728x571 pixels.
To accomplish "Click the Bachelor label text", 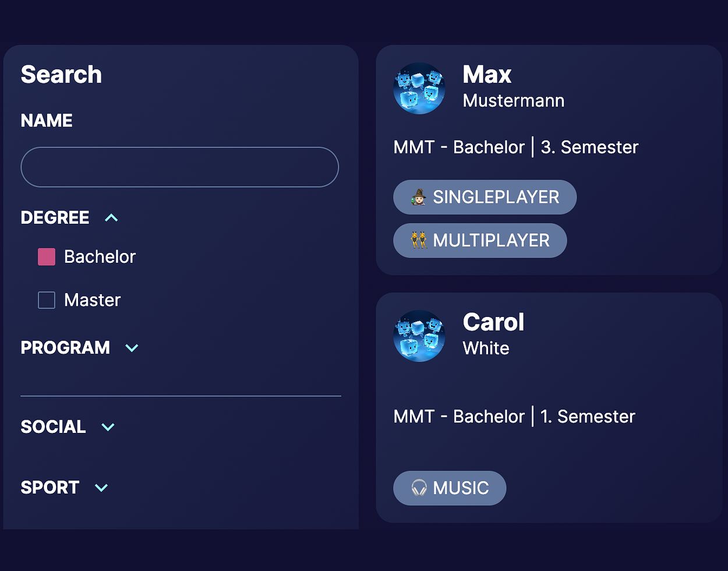I will tap(100, 256).
